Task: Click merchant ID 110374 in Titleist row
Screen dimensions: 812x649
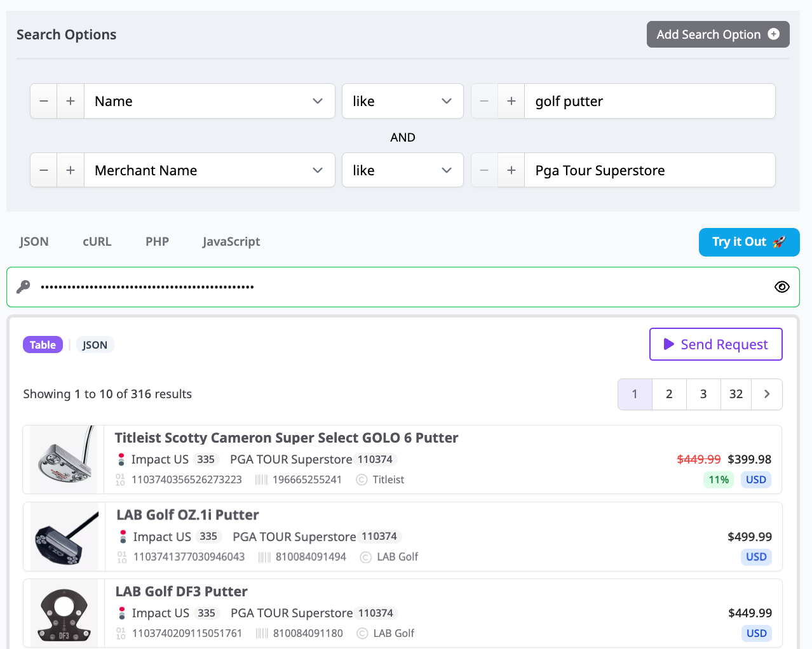Action: click(375, 459)
